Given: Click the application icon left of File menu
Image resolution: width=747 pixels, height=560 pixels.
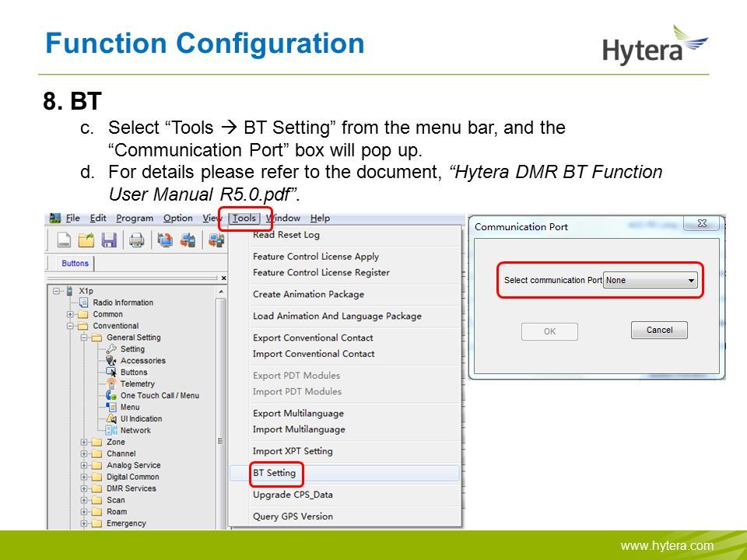Looking at the screenshot, I should [55, 218].
